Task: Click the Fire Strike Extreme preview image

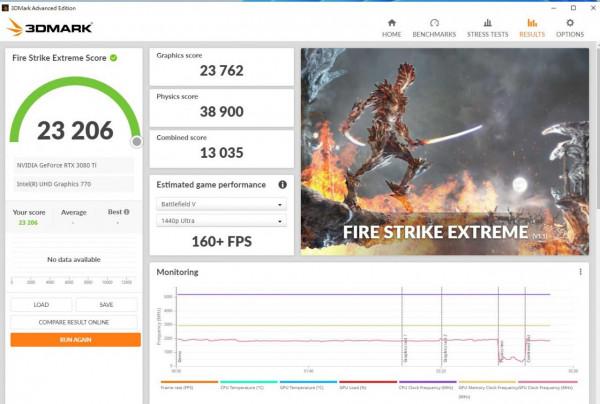Action: click(445, 152)
